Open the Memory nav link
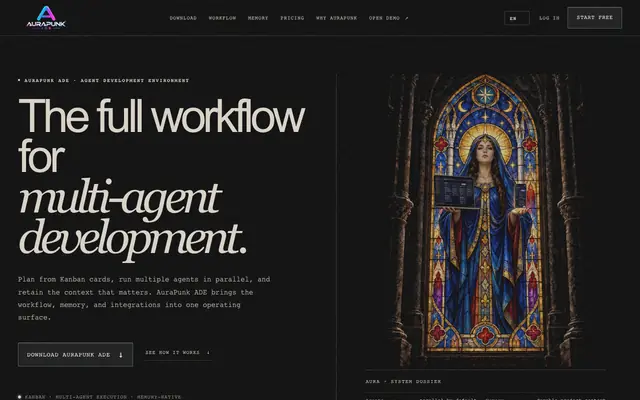This screenshot has height=400, width=640. (258, 18)
